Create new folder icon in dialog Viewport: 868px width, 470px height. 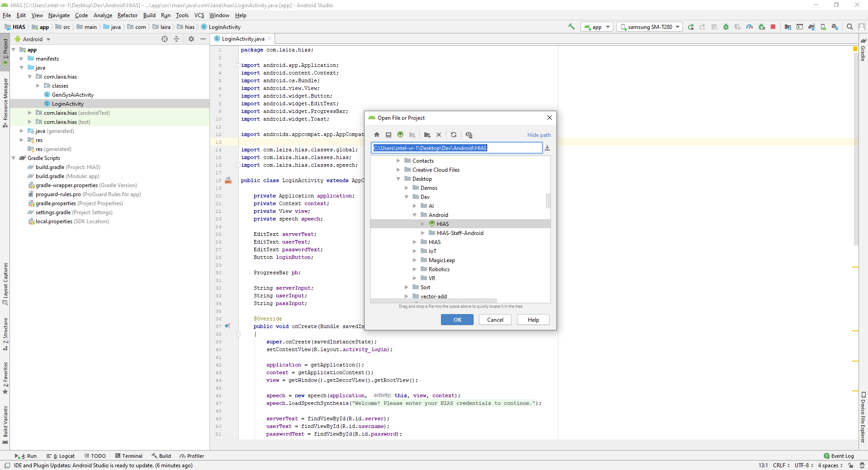point(427,135)
